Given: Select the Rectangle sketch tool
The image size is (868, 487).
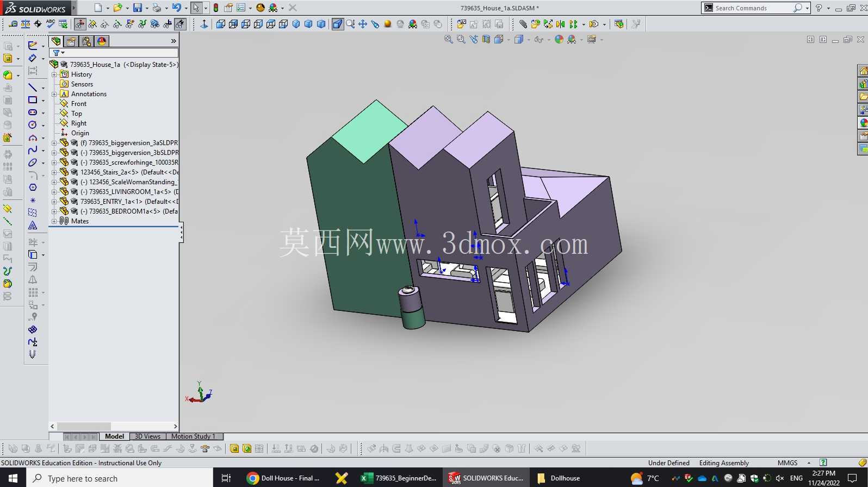Looking at the screenshot, I should click(33, 100).
